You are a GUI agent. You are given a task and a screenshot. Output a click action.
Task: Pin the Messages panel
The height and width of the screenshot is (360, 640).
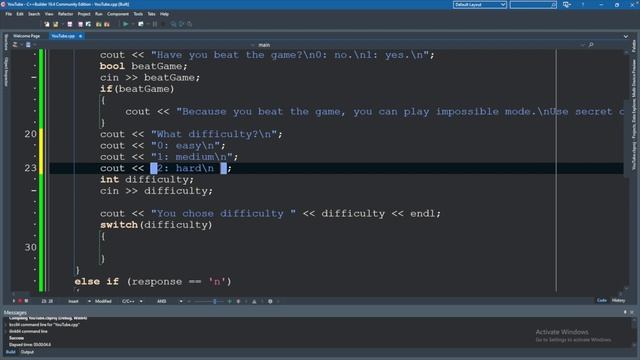click(x=625, y=312)
